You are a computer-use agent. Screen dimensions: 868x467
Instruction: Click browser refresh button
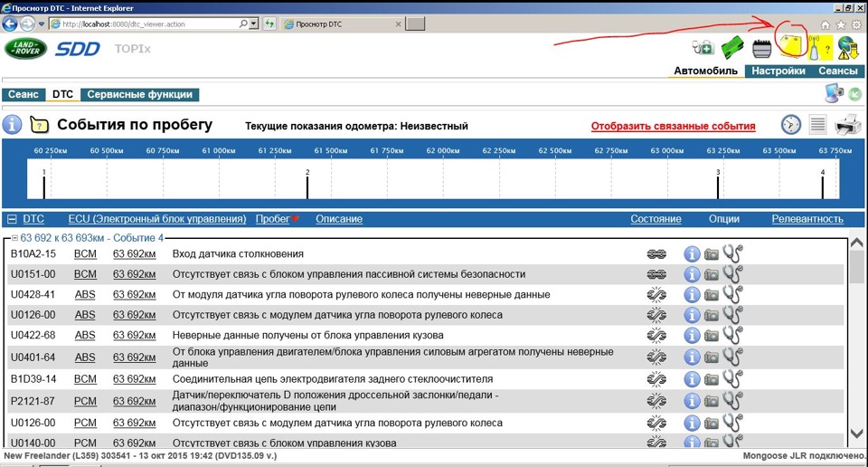(269, 24)
